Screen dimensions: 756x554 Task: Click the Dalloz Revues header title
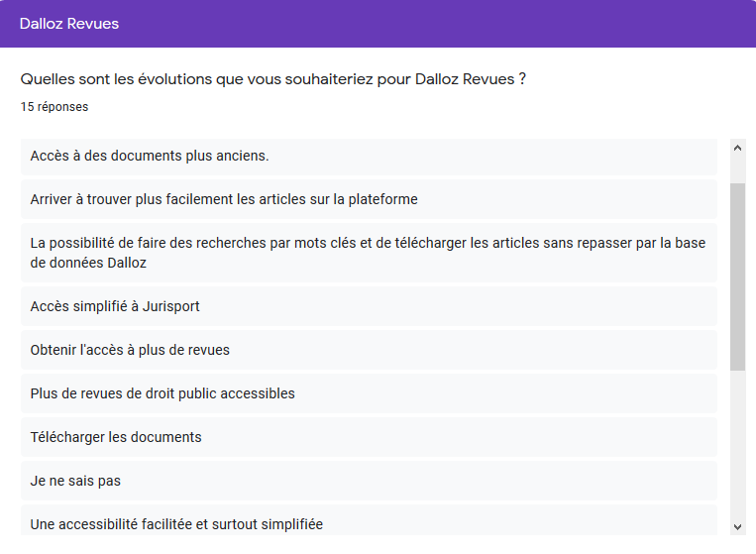pyautogui.click(x=69, y=24)
